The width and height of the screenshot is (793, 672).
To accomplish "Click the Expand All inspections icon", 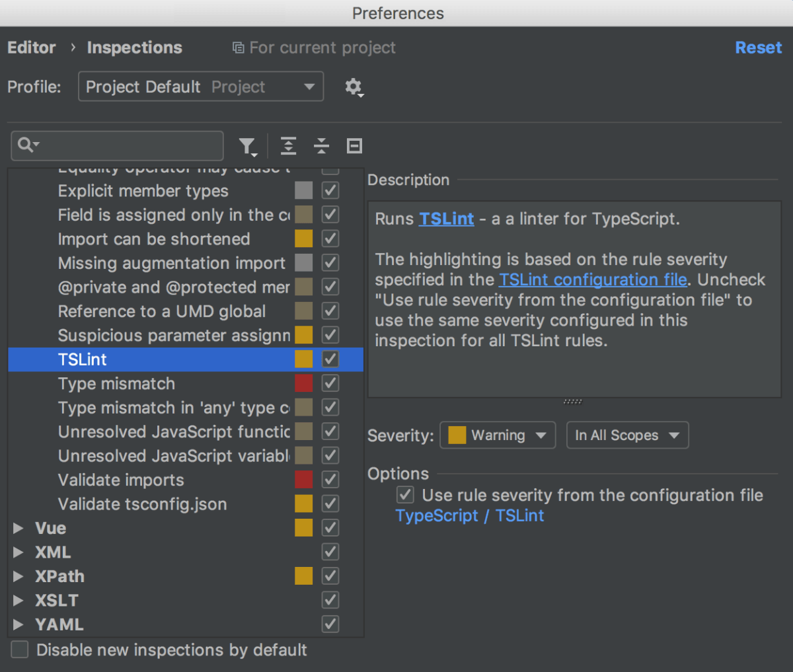I will click(288, 146).
